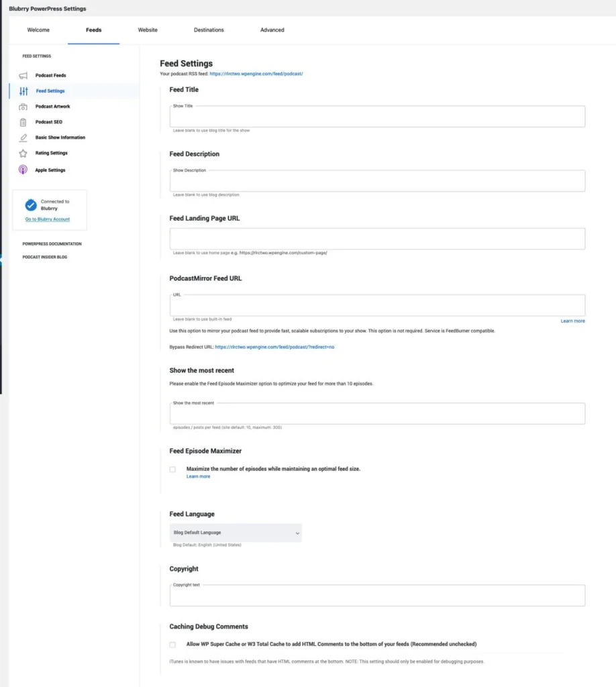The width and height of the screenshot is (616, 687).
Task: Open the Feed Language dropdown
Action: (x=236, y=533)
